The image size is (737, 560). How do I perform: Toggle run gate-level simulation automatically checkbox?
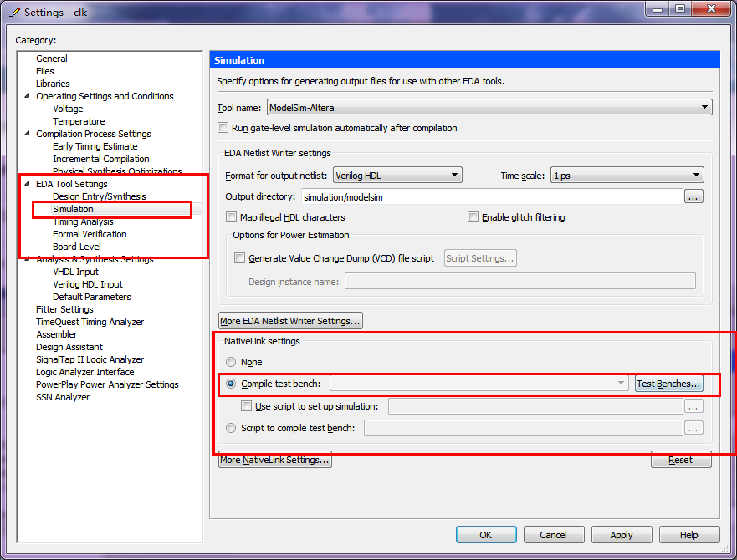coord(223,128)
